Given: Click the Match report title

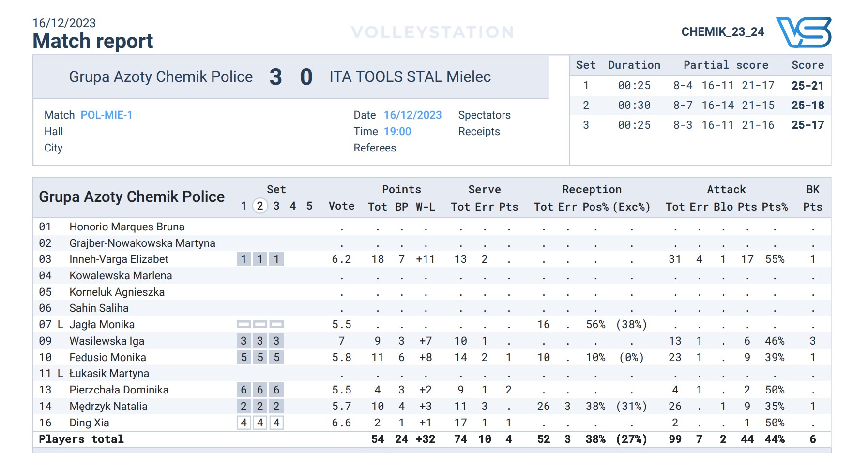Looking at the screenshot, I should pyautogui.click(x=93, y=41).
